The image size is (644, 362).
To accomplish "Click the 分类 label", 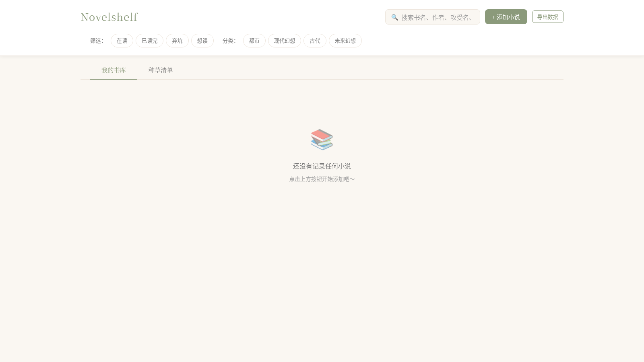I will coord(229,41).
